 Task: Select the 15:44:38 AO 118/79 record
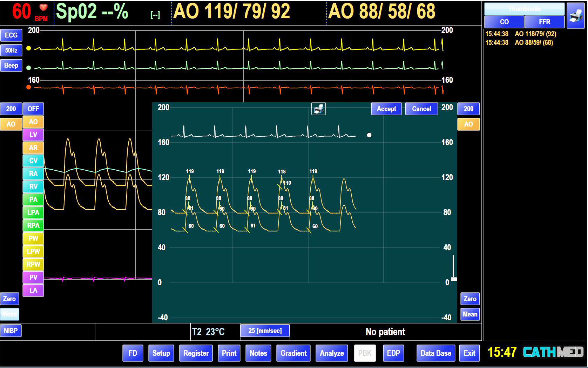(521, 34)
